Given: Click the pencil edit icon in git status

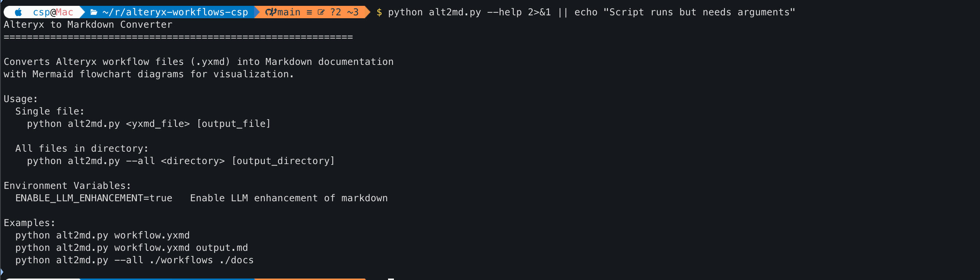Looking at the screenshot, I should point(321,12).
